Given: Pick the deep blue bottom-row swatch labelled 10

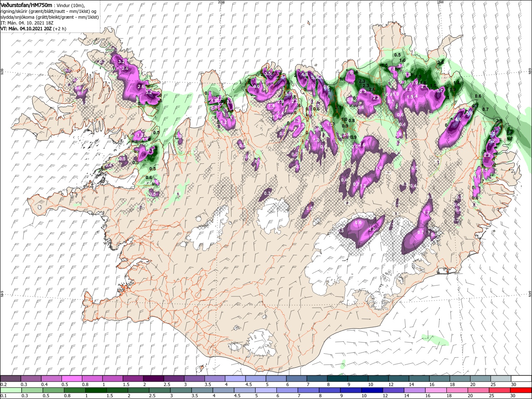Looking at the screenshot, I should point(372,390).
